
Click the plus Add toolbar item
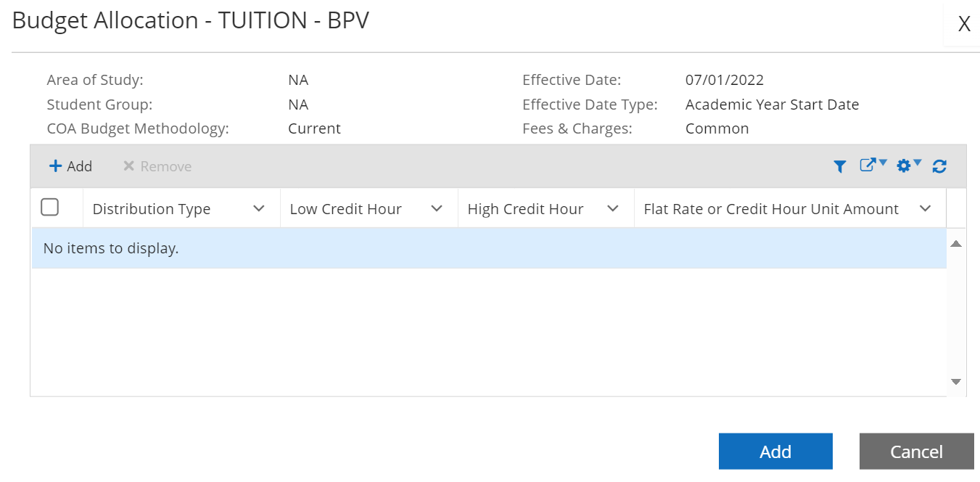click(70, 166)
